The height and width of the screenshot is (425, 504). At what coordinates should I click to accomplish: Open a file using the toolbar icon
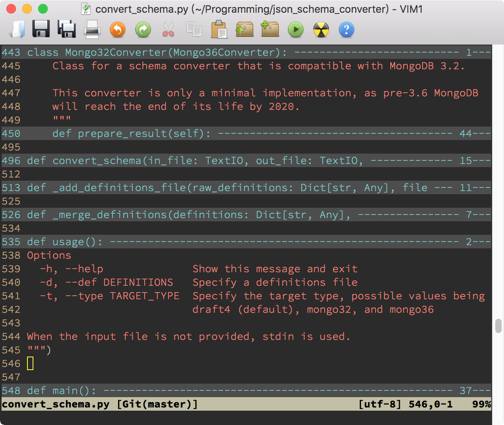tap(16, 29)
